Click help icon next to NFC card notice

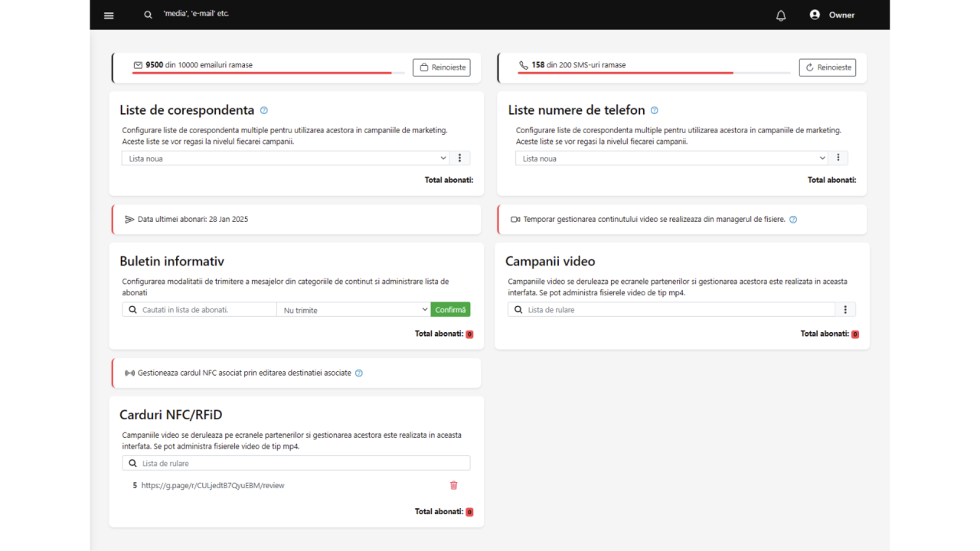(359, 373)
